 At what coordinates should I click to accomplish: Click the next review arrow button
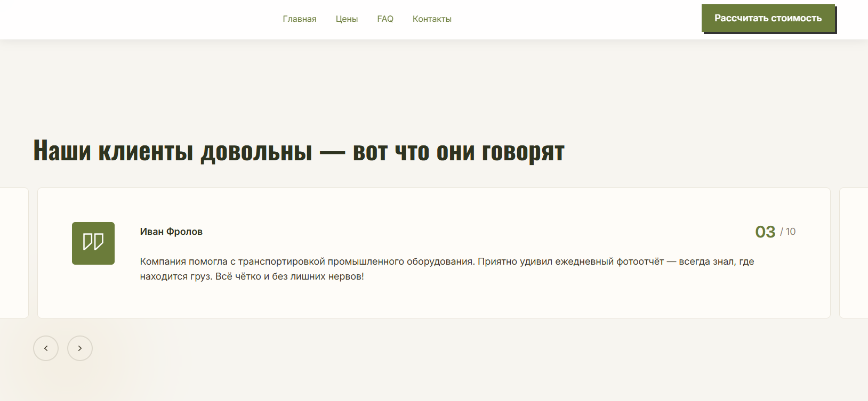(80, 348)
